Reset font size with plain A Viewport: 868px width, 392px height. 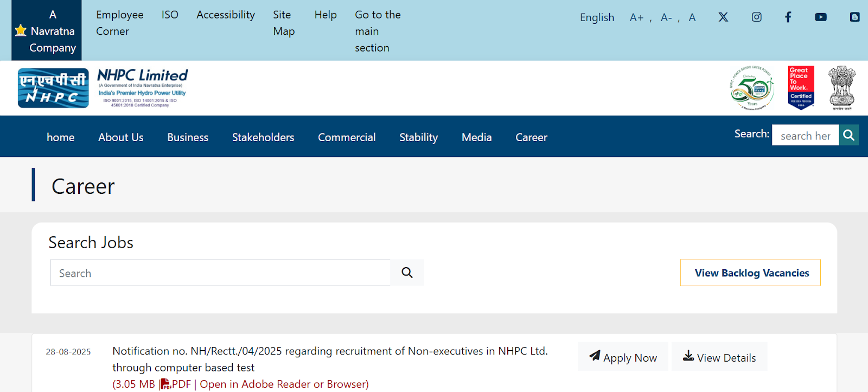click(x=692, y=17)
